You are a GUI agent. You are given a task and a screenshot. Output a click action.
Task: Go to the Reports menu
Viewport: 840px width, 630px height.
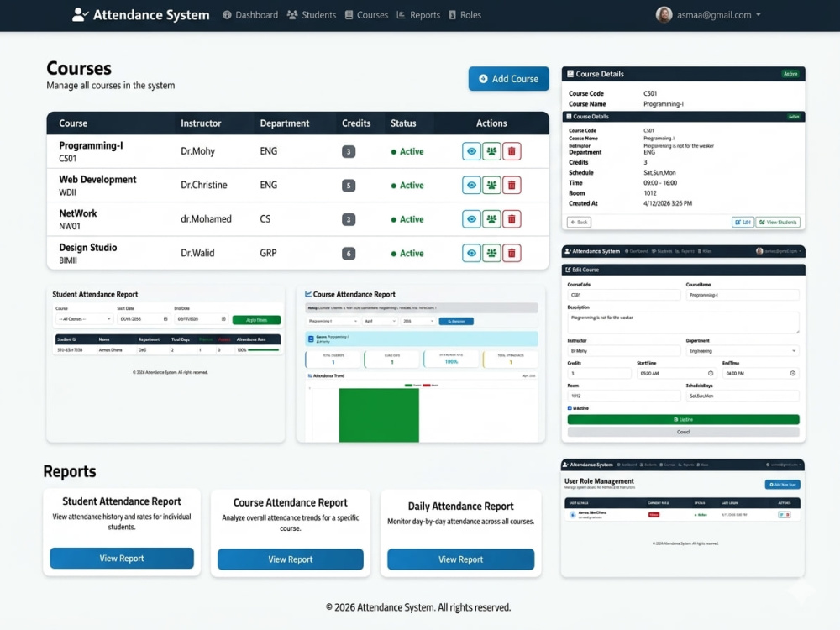pyautogui.click(x=418, y=15)
